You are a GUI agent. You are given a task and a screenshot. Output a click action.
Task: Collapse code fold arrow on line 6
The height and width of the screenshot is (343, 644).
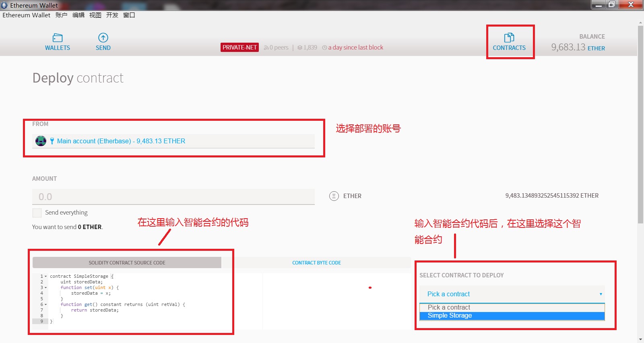click(x=45, y=305)
